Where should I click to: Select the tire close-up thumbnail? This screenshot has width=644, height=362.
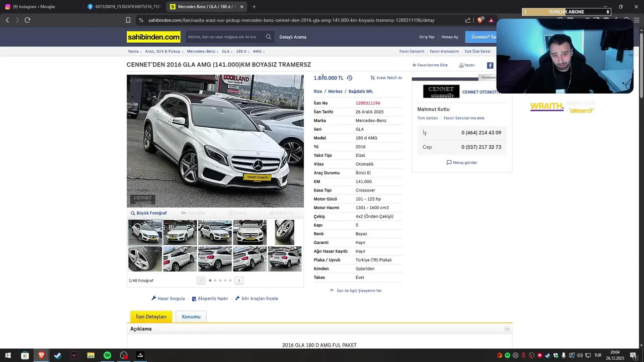coord(284,232)
